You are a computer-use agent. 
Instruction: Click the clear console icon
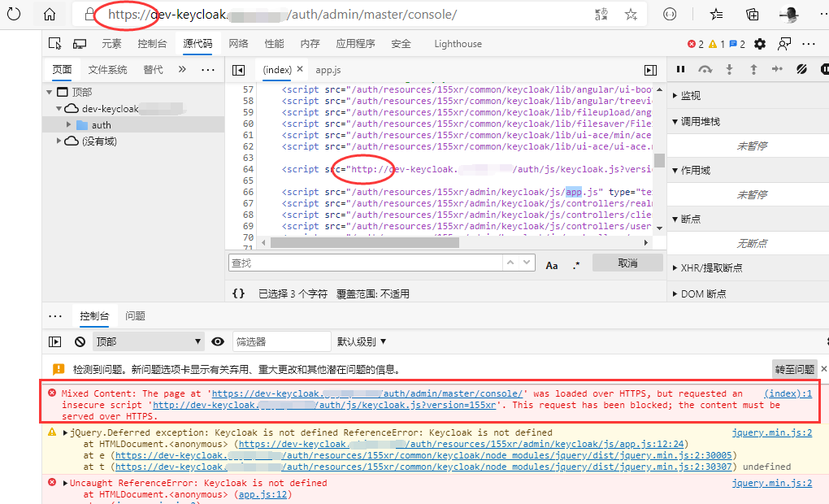point(80,341)
